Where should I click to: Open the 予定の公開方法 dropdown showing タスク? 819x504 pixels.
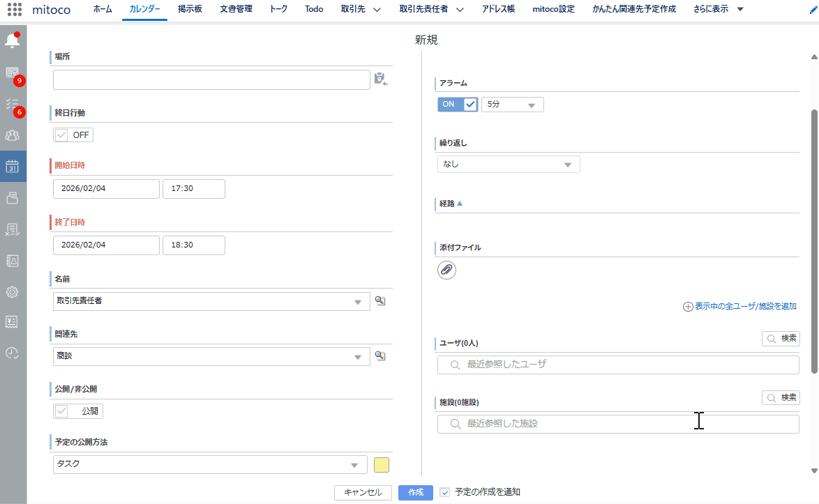click(x=210, y=464)
